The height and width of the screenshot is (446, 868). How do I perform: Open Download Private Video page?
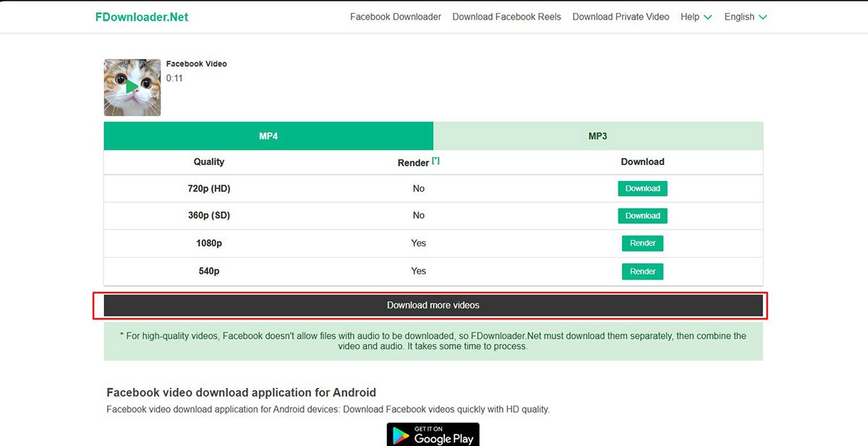coord(621,16)
